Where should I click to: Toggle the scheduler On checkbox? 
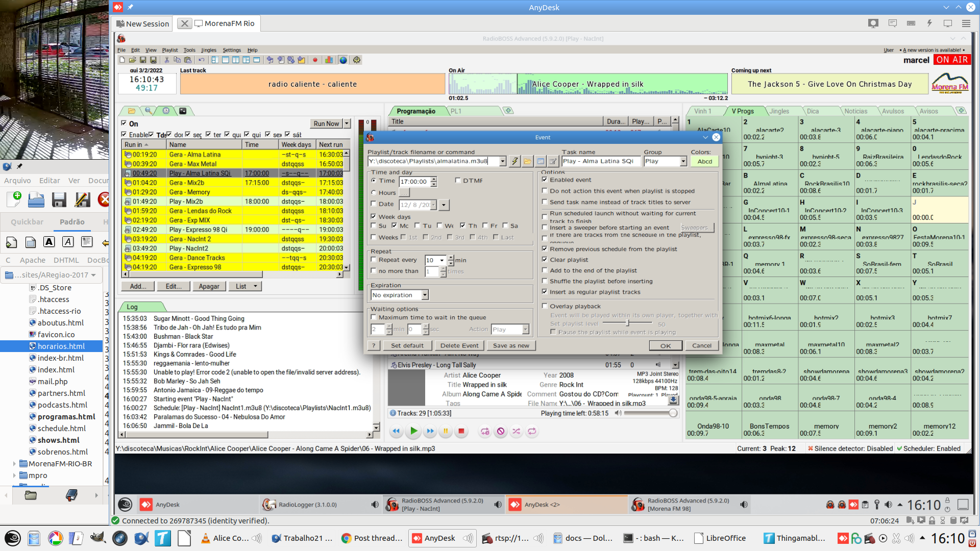point(124,123)
